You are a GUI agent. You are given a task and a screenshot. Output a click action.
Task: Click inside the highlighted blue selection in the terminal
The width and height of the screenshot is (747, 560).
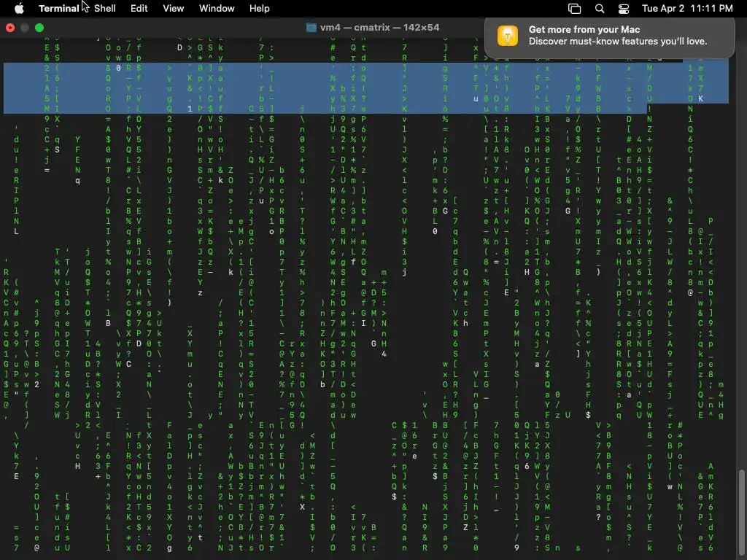[x=366, y=88]
